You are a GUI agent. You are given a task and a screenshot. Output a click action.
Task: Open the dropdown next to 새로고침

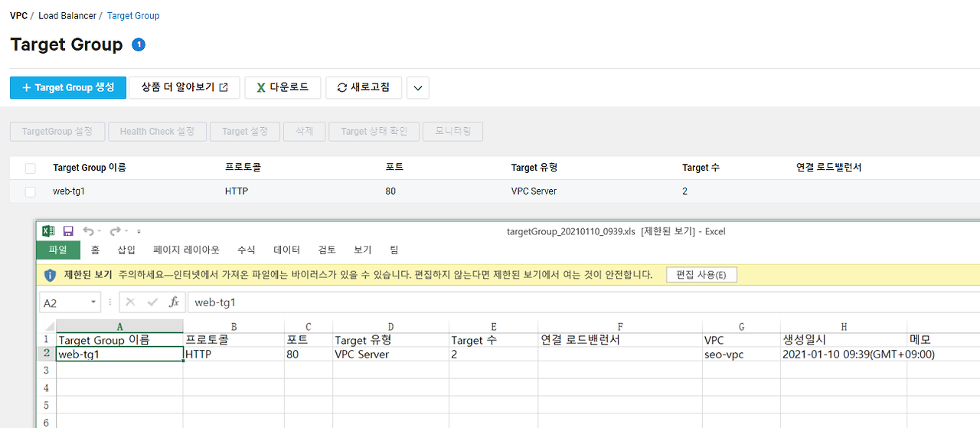tap(417, 88)
